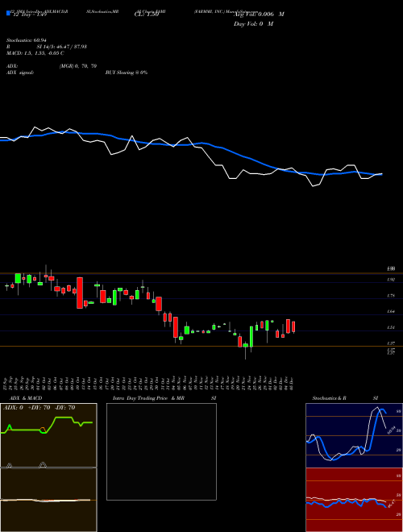
Task: Click the 'Stochastics & R' panel title
Action: pyautogui.click(x=329, y=398)
